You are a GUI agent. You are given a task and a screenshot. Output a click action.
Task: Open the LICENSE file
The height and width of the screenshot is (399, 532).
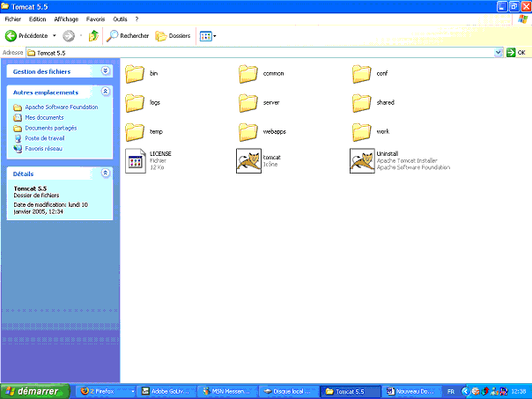point(136,161)
